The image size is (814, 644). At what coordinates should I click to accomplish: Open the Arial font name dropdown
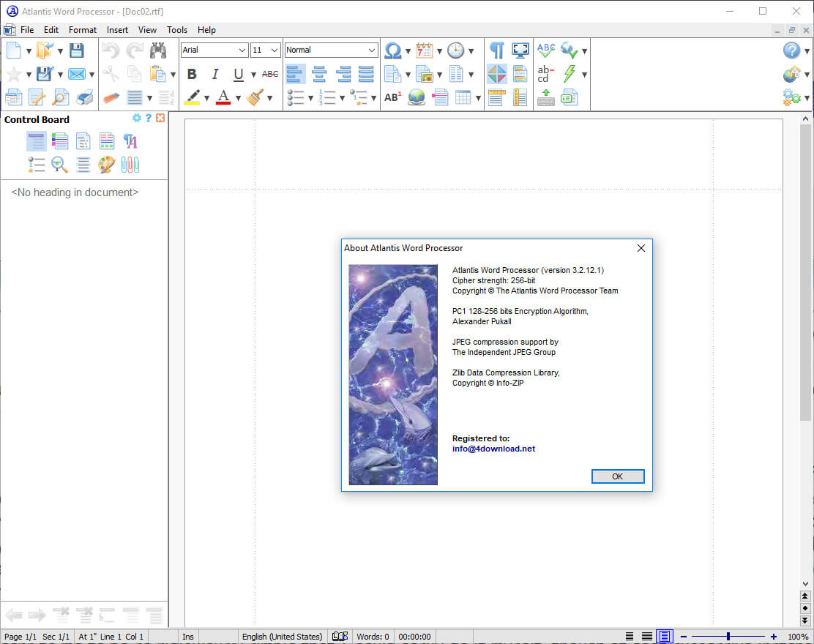pos(242,50)
